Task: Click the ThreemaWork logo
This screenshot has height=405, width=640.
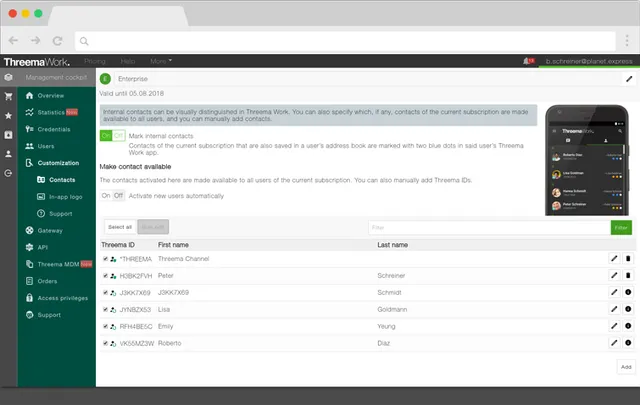Action: [36, 62]
